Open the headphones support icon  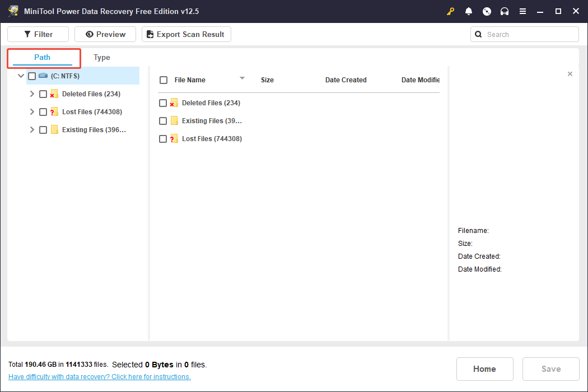click(505, 11)
